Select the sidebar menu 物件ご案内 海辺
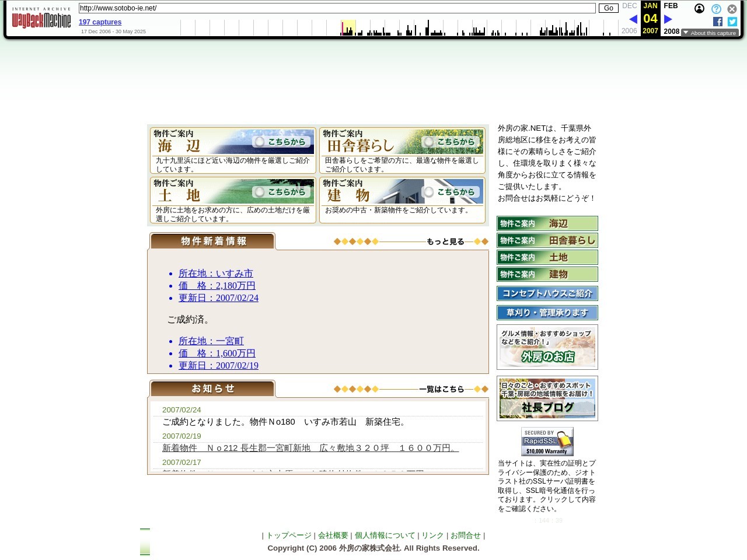This screenshot has height=560, width=747. tap(547, 223)
